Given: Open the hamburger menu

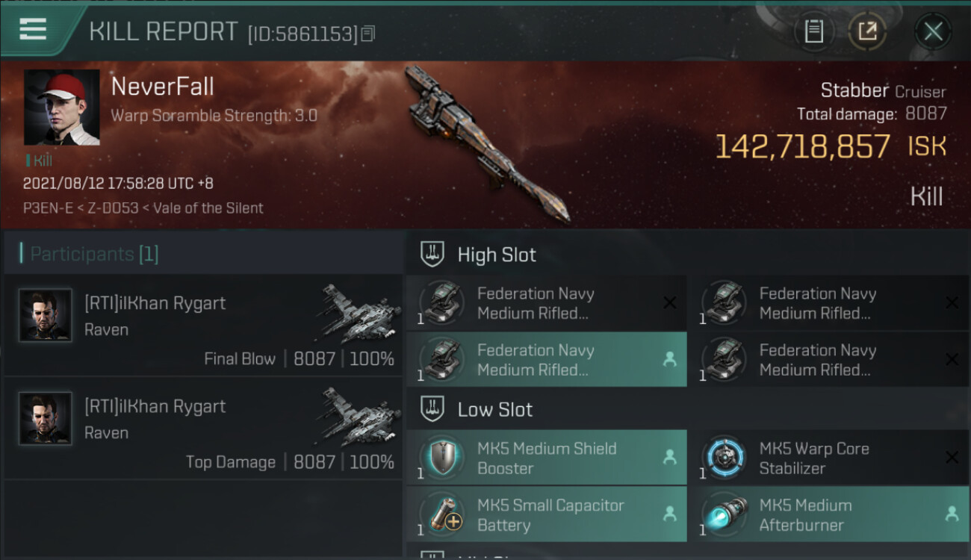Looking at the screenshot, I should pos(33,30).
